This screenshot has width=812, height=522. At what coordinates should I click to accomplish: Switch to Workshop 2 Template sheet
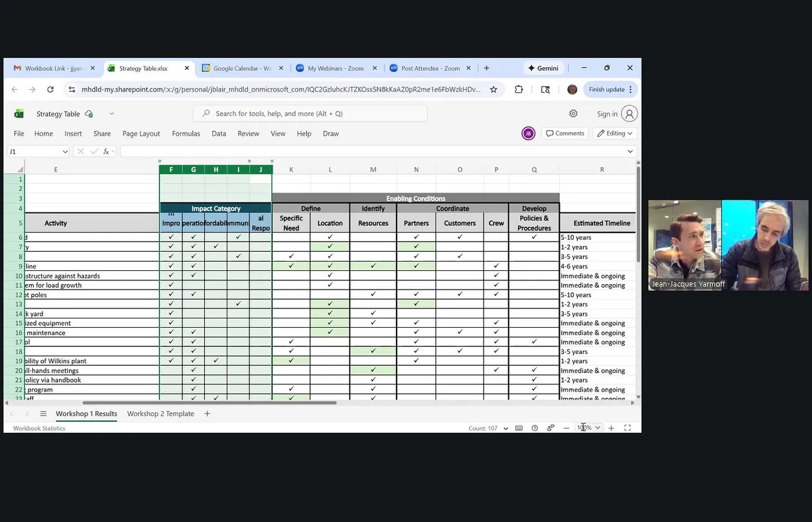click(x=161, y=414)
